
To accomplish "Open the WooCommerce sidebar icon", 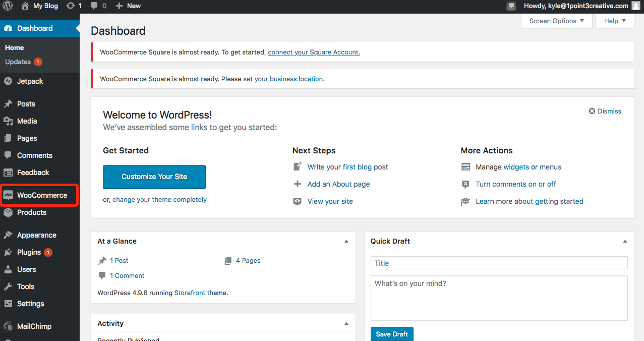I will [x=8, y=195].
